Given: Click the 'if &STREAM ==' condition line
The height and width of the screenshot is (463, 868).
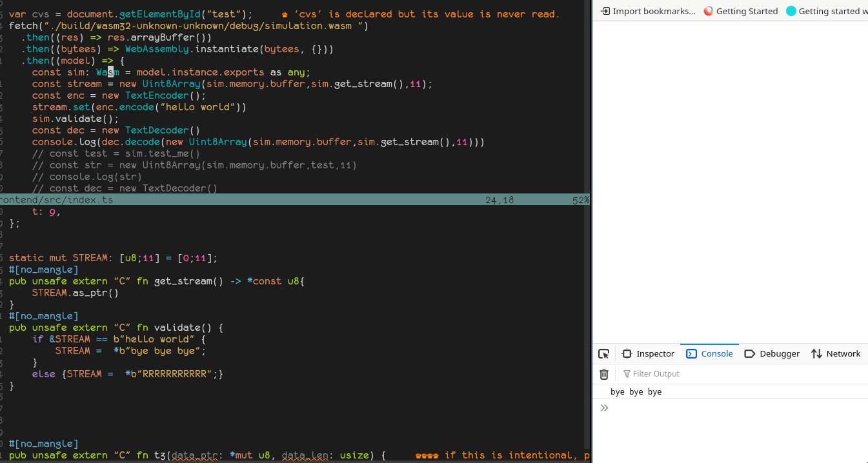Looking at the screenshot, I should (119, 339).
